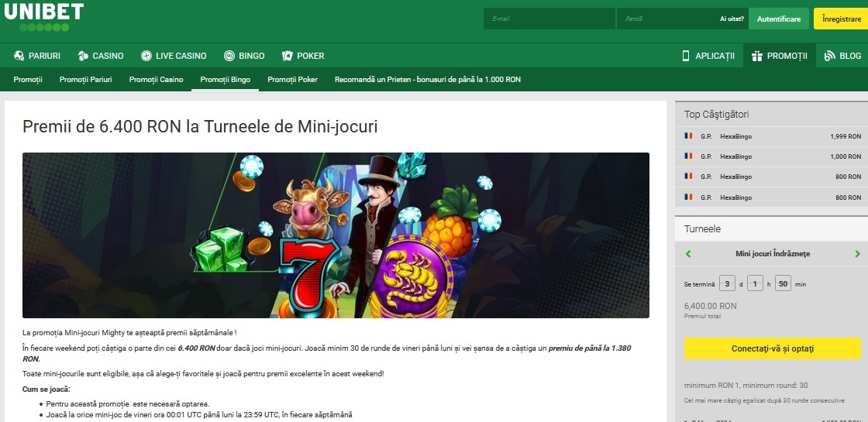Click the Promoții gift icon
868x422 pixels.
click(x=756, y=56)
